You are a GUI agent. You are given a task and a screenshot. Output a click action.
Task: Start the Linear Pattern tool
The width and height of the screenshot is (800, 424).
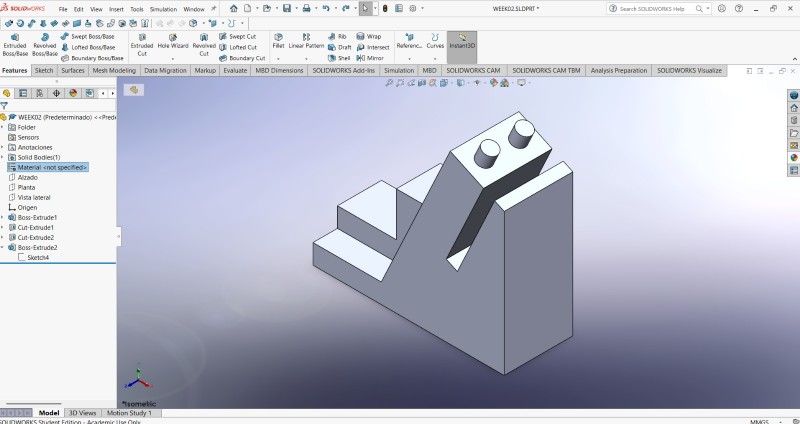coord(306,41)
